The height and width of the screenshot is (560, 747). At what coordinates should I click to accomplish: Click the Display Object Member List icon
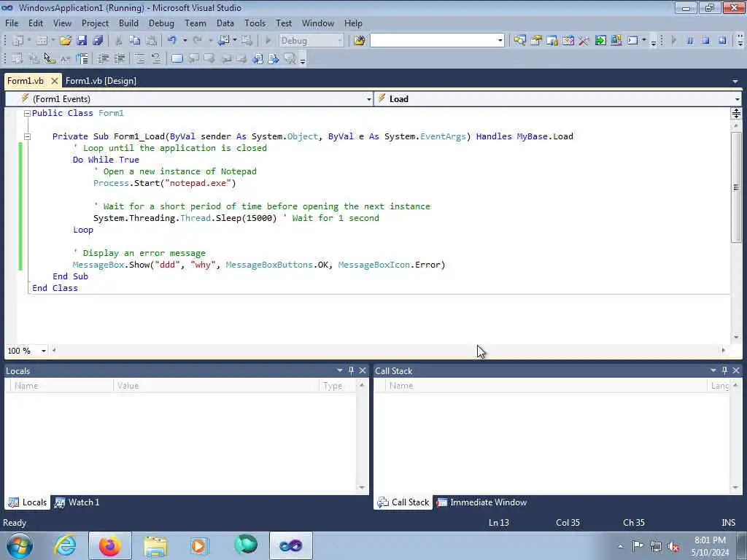18,58
